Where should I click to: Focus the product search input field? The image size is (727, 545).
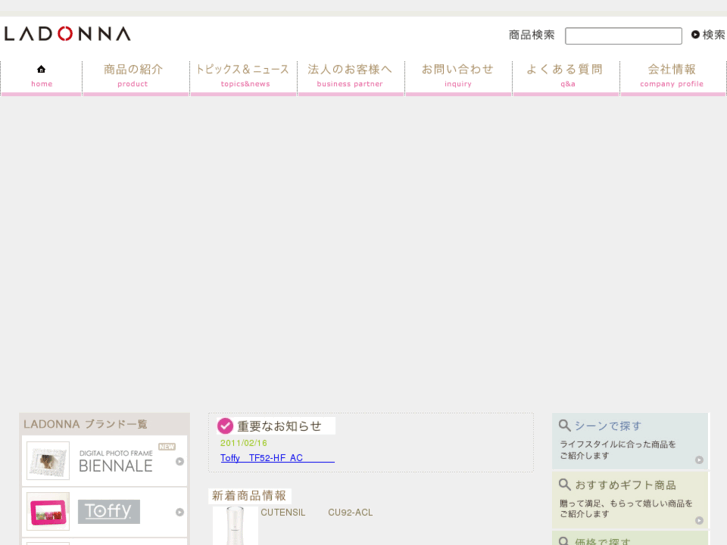(x=623, y=36)
